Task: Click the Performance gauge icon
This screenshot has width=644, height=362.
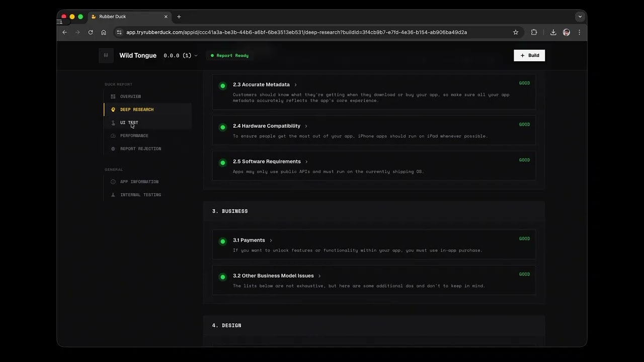Action: (113, 135)
